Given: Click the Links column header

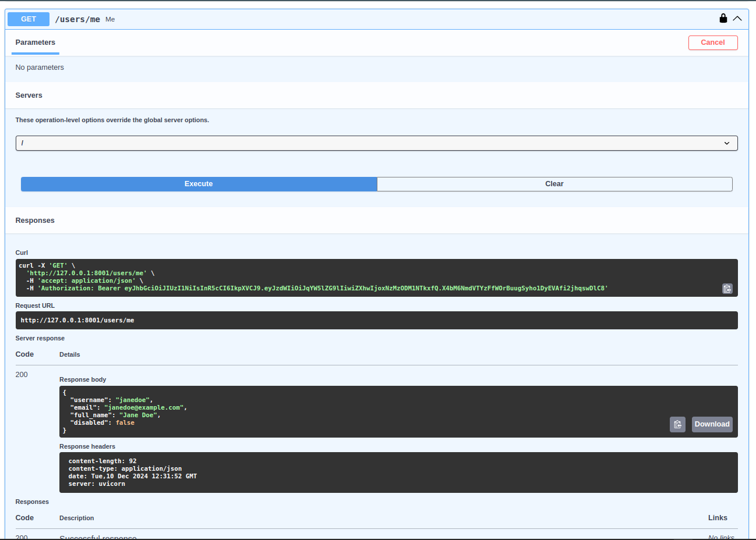Looking at the screenshot, I should click(x=718, y=518).
